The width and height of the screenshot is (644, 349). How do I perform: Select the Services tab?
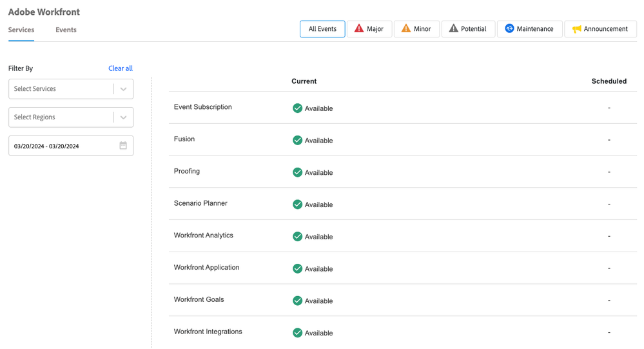pyautogui.click(x=21, y=30)
